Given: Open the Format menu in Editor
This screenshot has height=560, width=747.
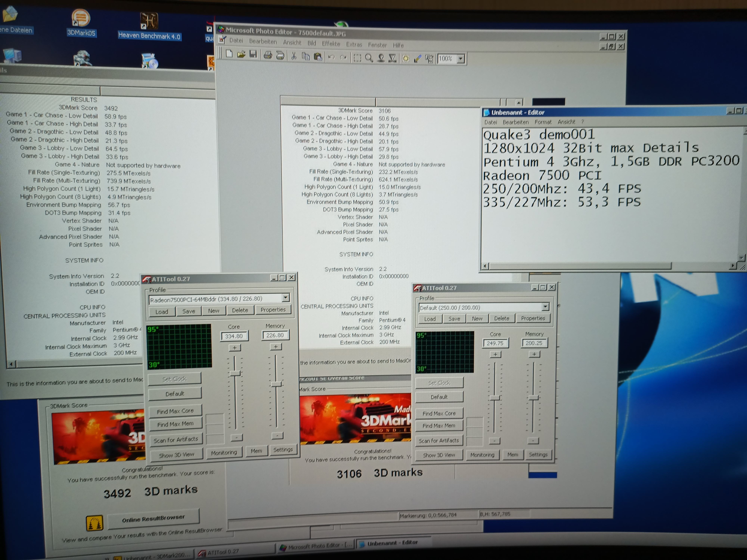Looking at the screenshot, I should coord(543,122).
